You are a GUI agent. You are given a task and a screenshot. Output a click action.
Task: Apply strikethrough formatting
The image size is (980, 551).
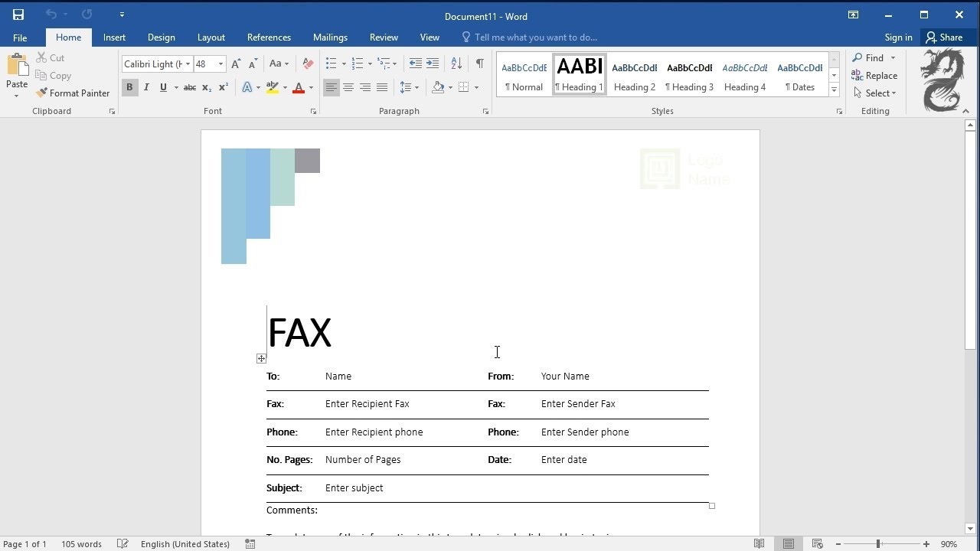190,87
